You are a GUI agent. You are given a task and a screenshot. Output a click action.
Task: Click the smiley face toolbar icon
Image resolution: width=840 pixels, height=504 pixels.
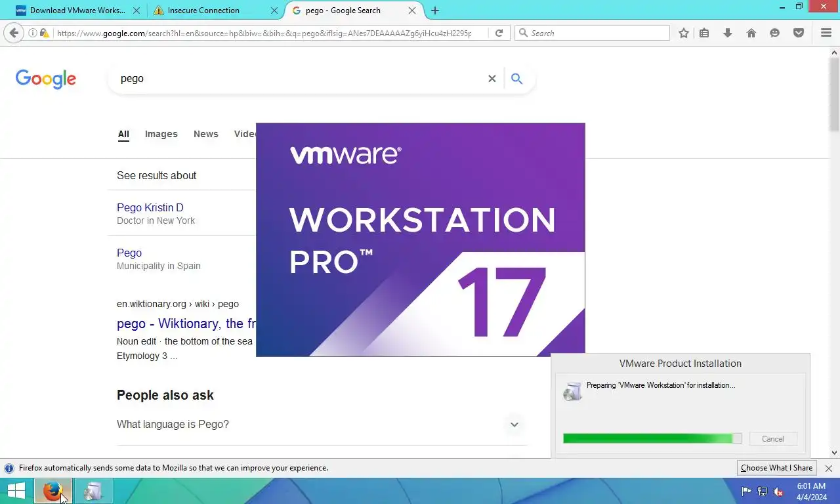[775, 33]
